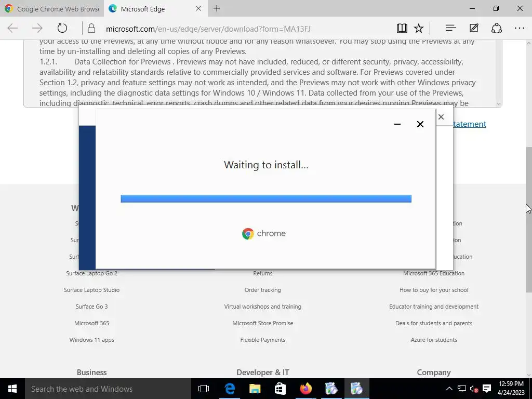Go back using Edge back arrow
This screenshot has height=399, width=532.
coord(12,28)
